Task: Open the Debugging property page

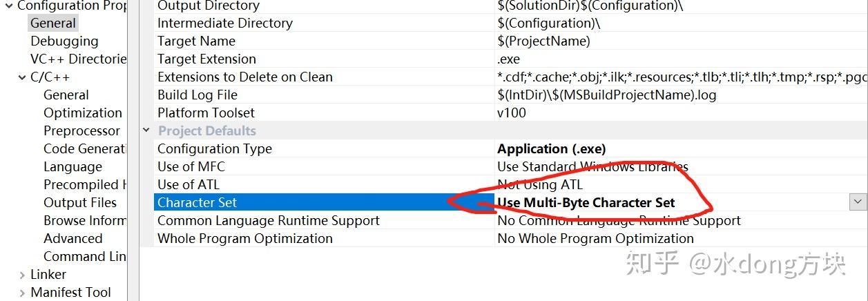Action: point(64,41)
